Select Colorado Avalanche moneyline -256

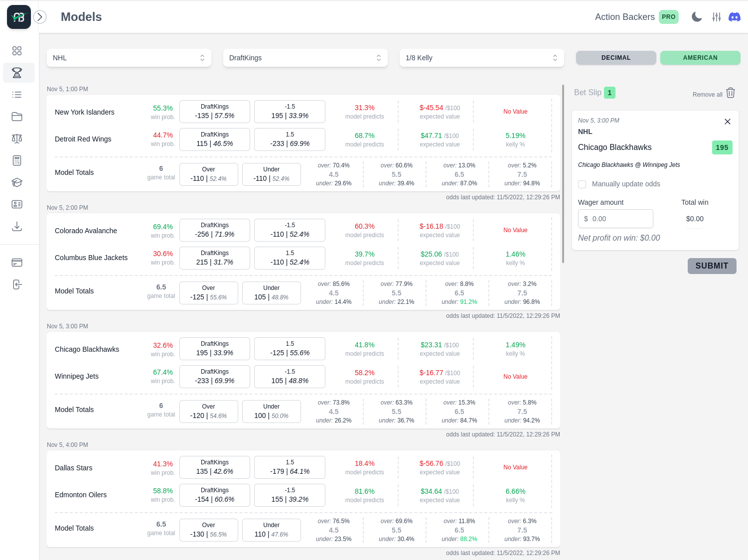(215, 230)
